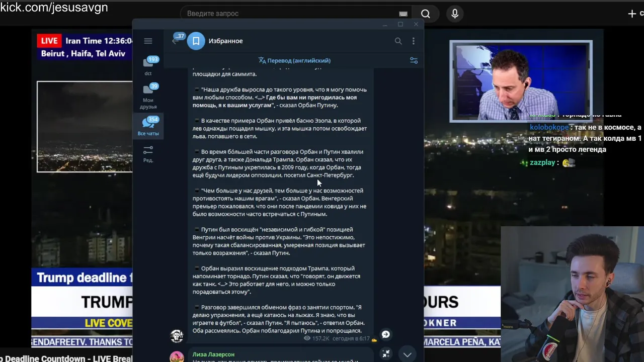
Task: Open avatar of the Orban post channel
Action: tap(177, 335)
